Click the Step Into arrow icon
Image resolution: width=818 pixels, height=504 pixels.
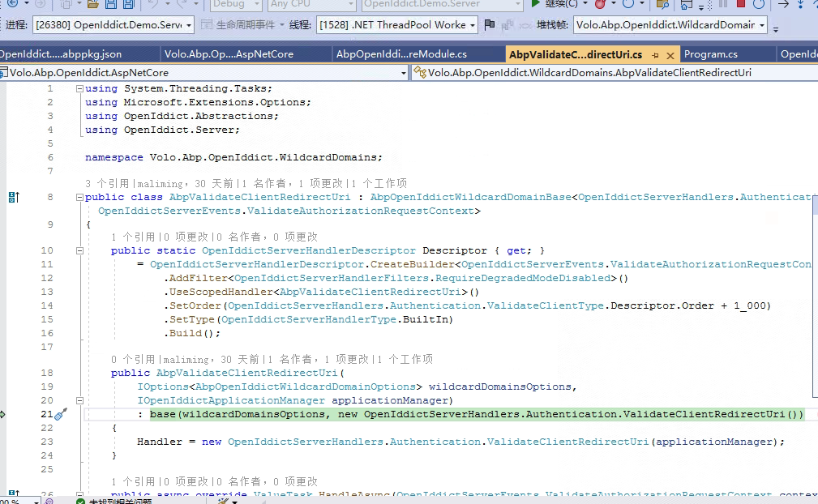click(801, 6)
